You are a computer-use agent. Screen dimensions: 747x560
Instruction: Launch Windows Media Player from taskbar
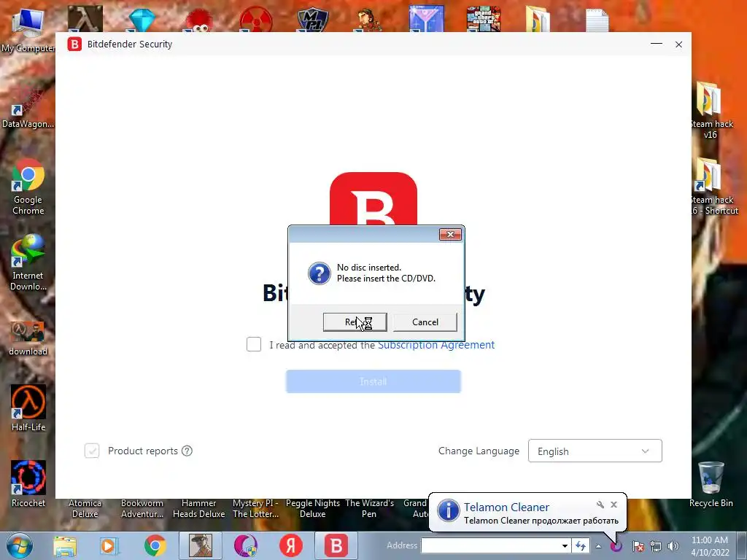coord(109,545)
